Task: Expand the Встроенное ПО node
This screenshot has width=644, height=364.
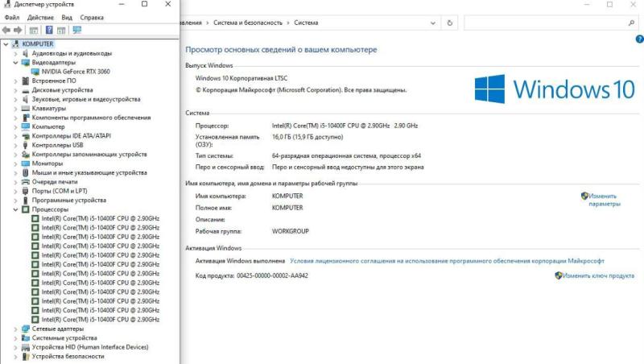Action: point(15,81)
